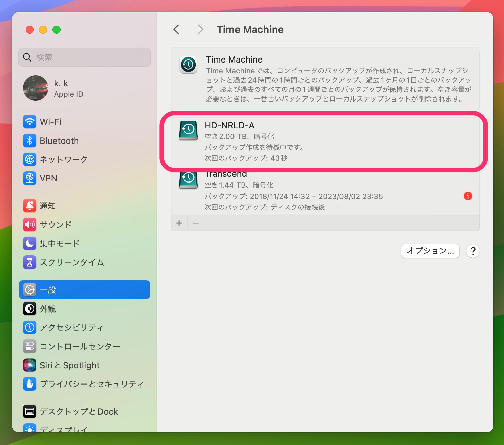
Task: Select ネットワーク in the sidebar
Action: click(64, 159)
